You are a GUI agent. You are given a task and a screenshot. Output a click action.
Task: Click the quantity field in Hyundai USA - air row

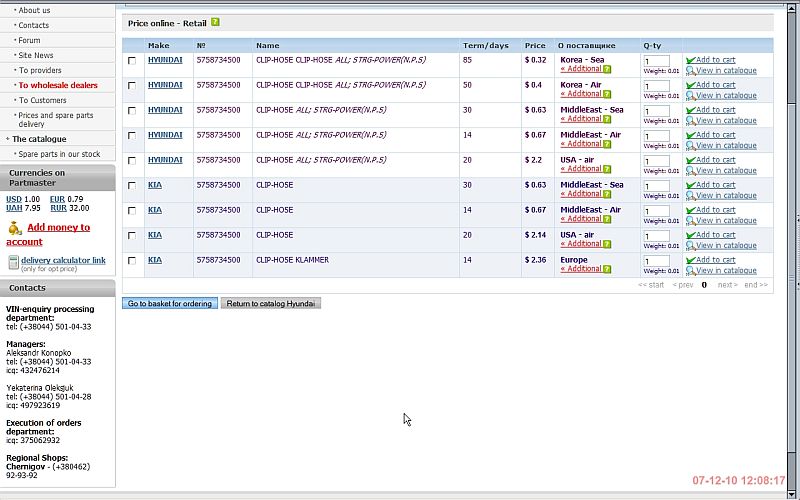[656, 161]
